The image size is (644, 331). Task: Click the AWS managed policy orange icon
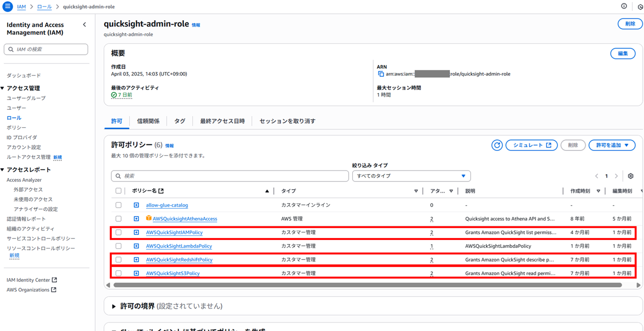tap(149, 218)
